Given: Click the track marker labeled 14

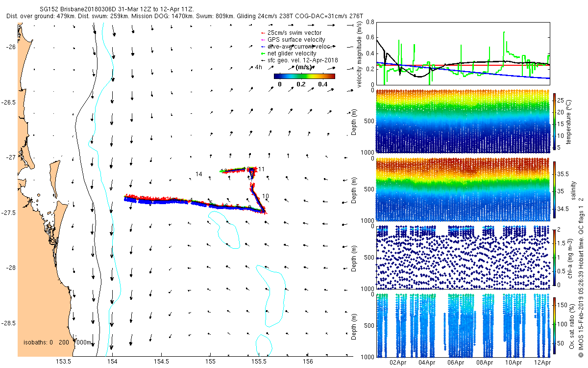Looking at the screenshot, I should click(x=199, y=174).
